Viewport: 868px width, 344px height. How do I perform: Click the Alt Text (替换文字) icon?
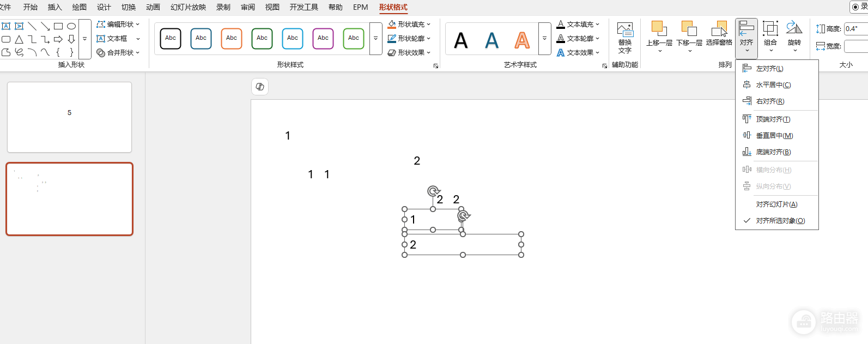(625, 37)
